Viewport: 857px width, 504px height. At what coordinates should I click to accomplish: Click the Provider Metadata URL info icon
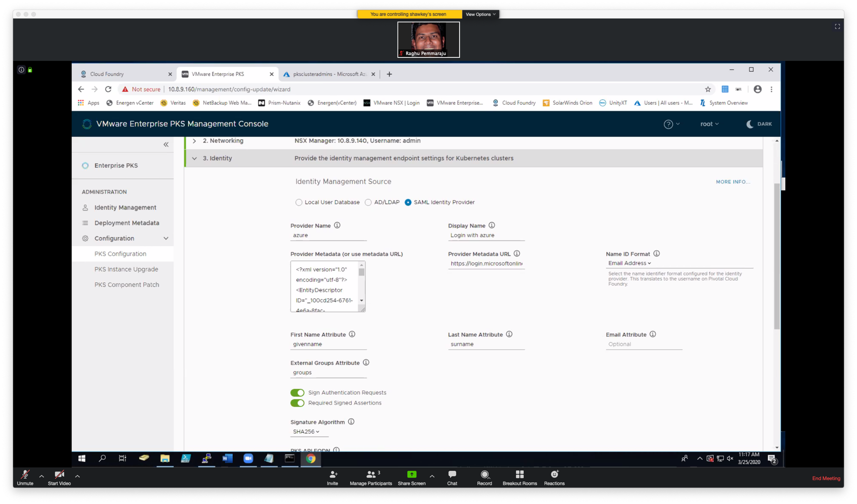click(517, 253)
